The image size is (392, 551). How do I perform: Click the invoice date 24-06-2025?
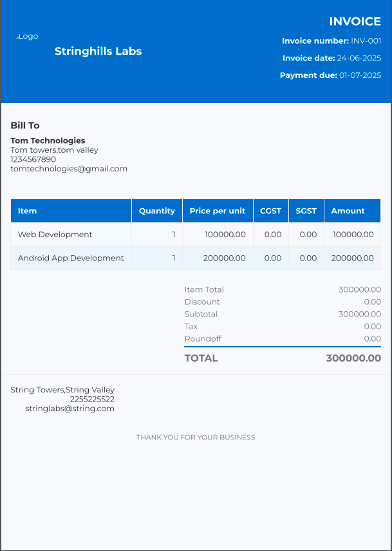pos(359,59)
